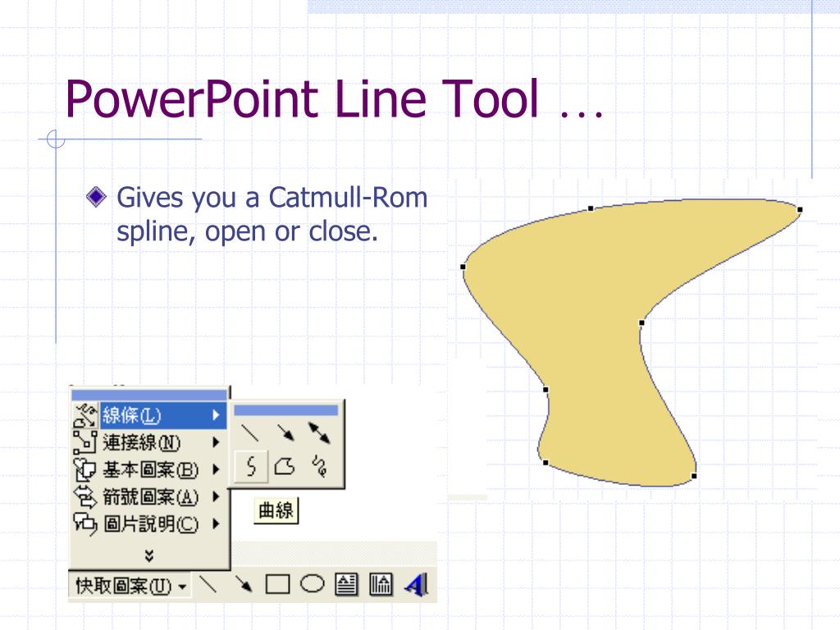This screenshot has width=840, height=630.
Task: Click the spline's leftmost control point
Action: (x=463, y=267)
